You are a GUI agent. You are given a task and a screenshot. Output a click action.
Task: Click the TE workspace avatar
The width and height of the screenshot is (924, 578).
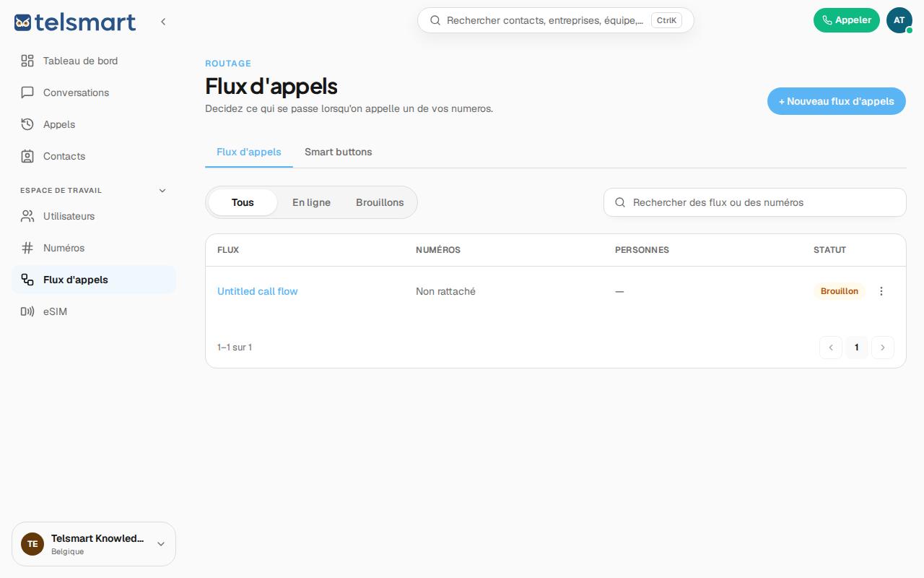click(x=32, y=544)
